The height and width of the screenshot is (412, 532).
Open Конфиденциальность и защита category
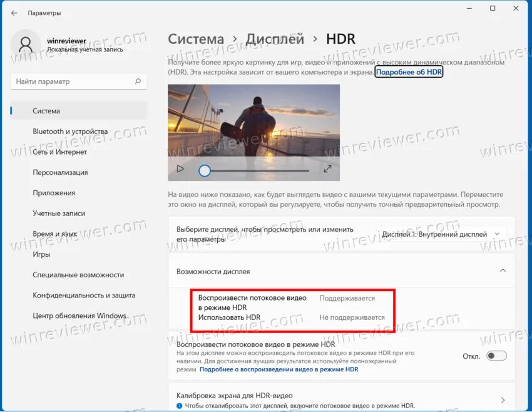(79, 296)
